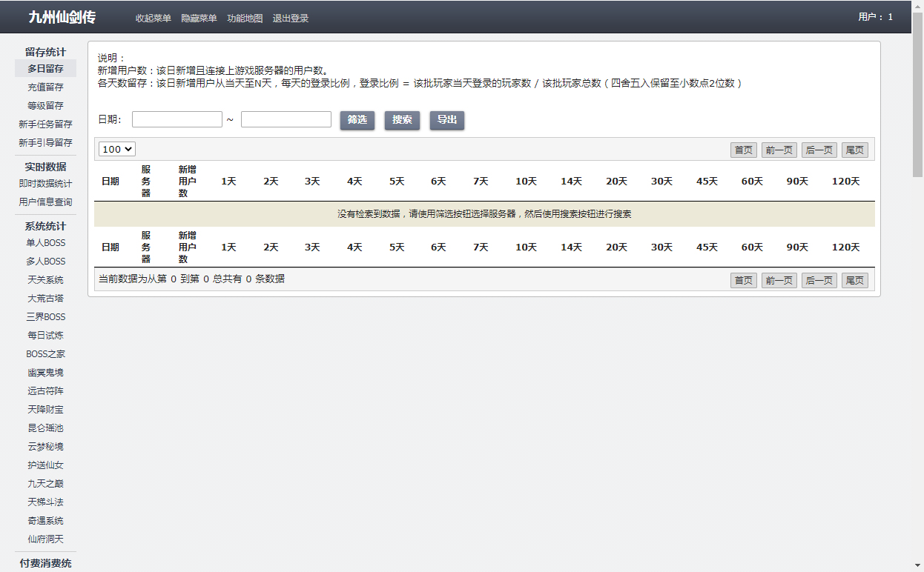Focus the end date input field
The height and width of the screenshot is (572, 924).
(x=286, y=119)
